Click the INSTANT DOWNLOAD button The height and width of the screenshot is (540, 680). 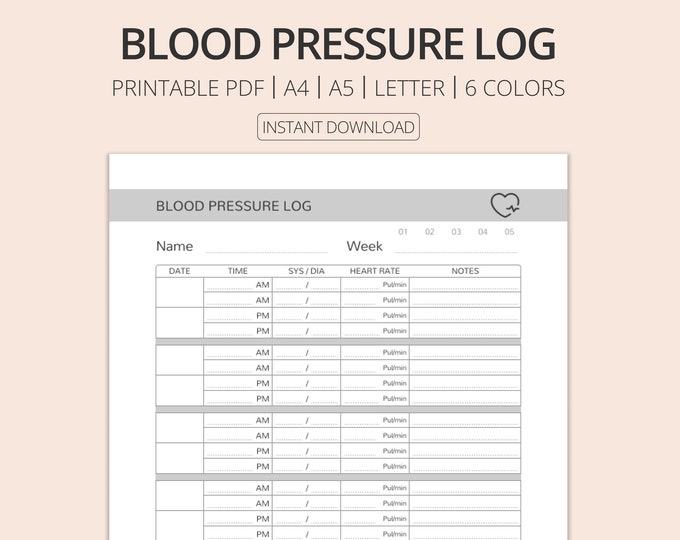click(338, 127)
